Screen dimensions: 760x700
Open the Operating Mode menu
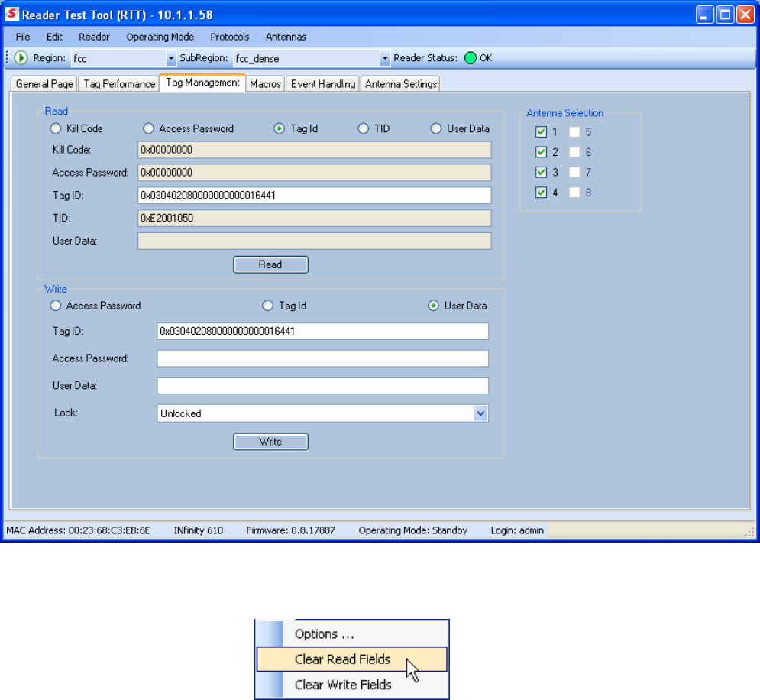point(160,37)
